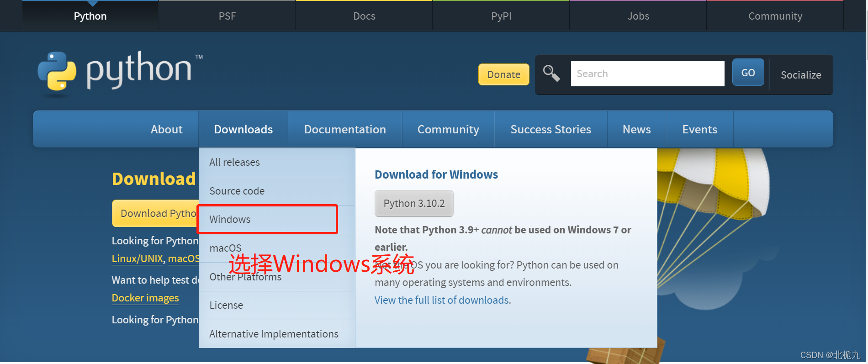Select the Community top bar tab

click(x=775, y=16)
